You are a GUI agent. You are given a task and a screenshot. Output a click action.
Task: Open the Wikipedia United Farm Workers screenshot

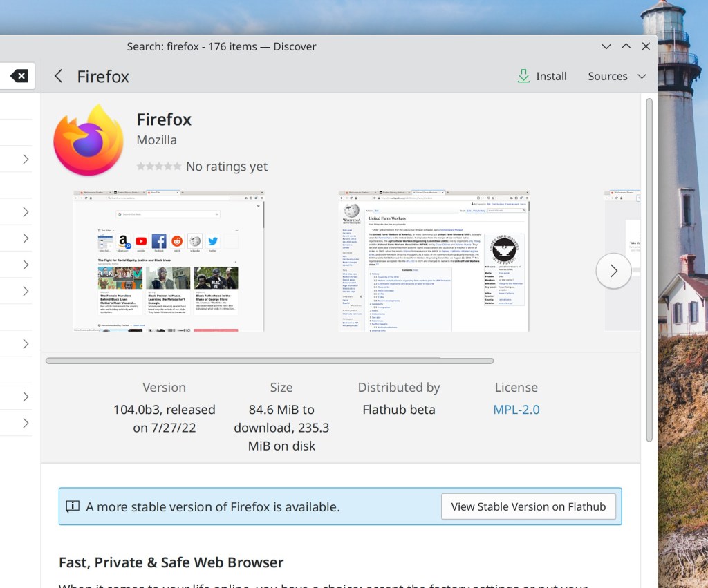(x=434, y=261)
